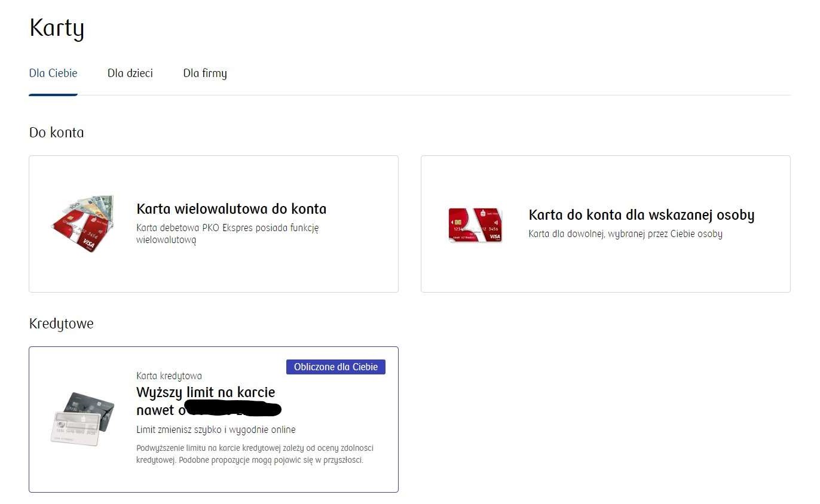Click the multicurrency card with banknotes image
The width and height of the screenshot is (820, 504).
pyautogui.click(x=82, y=223)
